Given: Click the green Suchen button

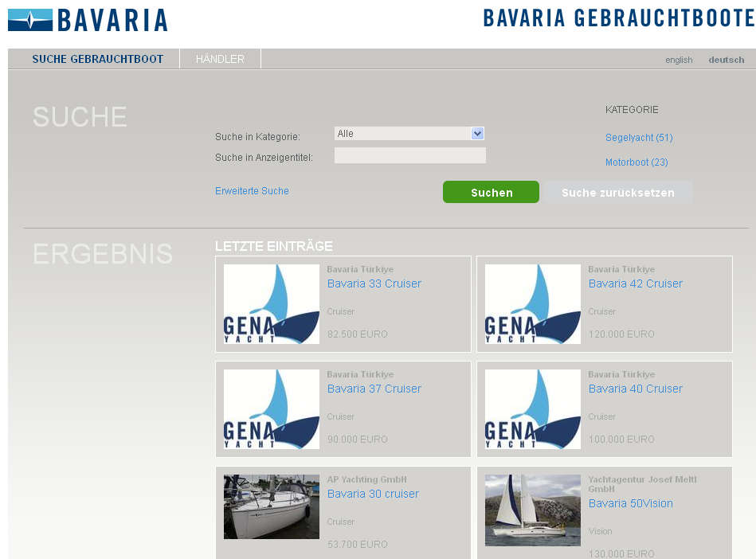Looking at the screenshot, I should tap(491, 192).
